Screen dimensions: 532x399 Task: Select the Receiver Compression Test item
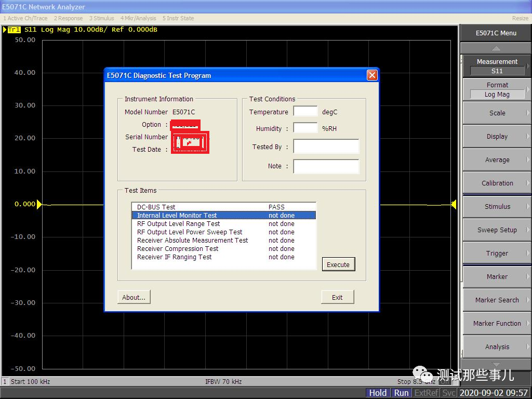coord(224,249)
